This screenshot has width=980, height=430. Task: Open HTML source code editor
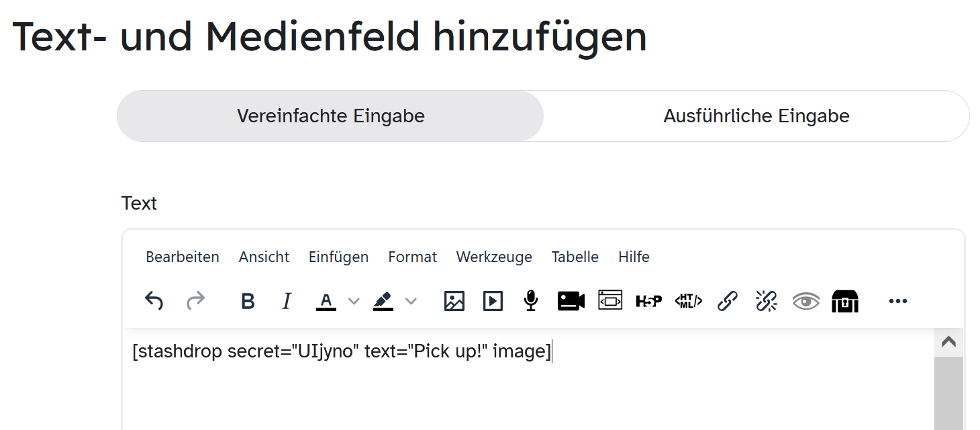click(688, 301)
